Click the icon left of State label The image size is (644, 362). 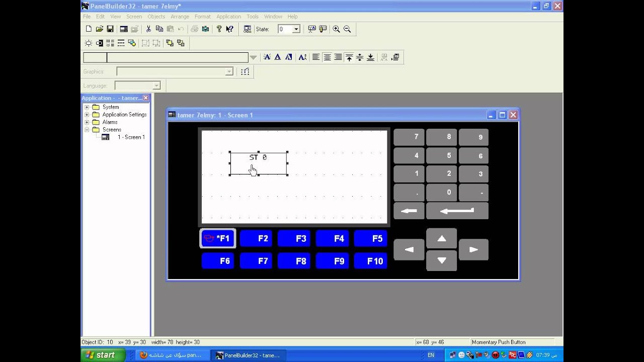247,29
